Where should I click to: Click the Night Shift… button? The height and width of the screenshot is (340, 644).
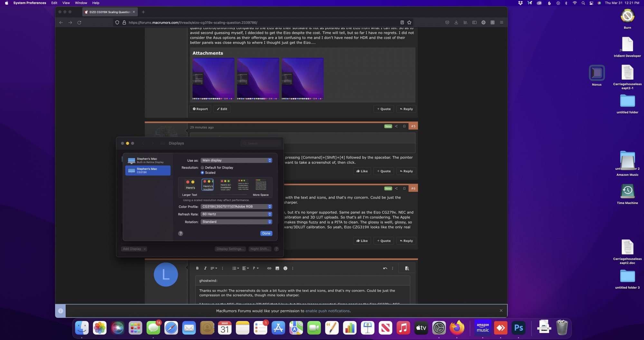pyautogui.click(x=260, y=249)
